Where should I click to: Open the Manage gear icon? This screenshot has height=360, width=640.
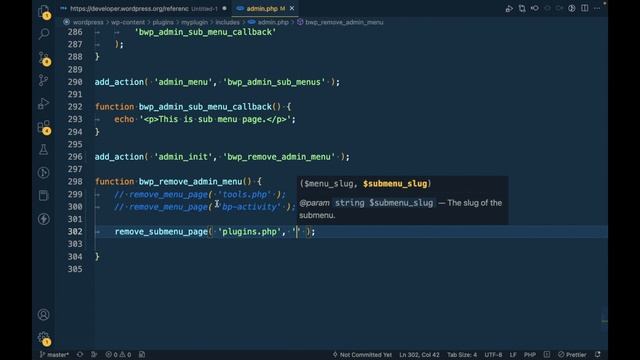[44, 338]
